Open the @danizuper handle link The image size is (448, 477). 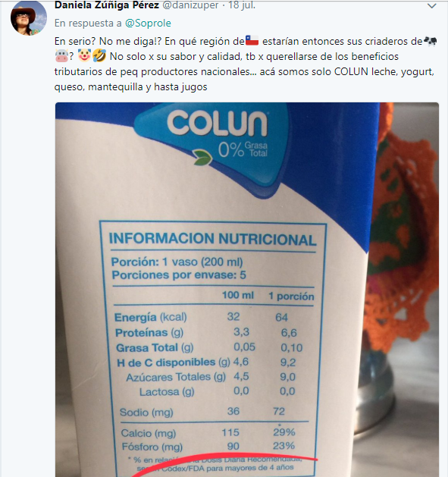(190, 5)
